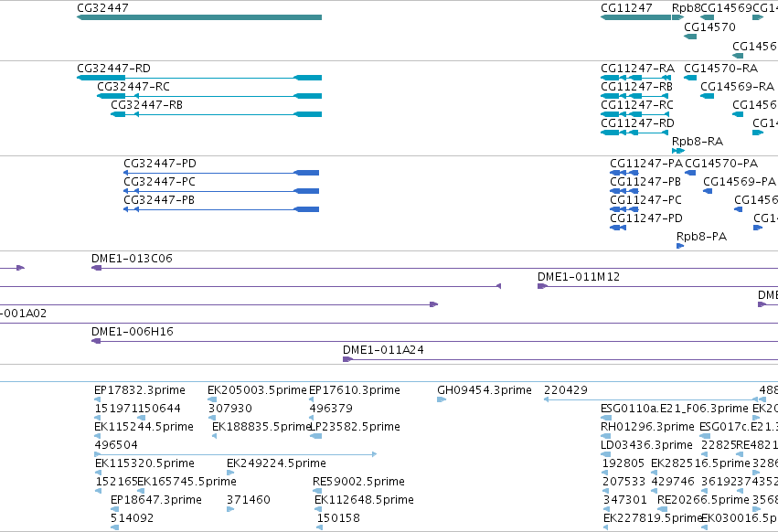Click the CG32447-RB transcript label
Screen dimensions: 778x532
147,105
